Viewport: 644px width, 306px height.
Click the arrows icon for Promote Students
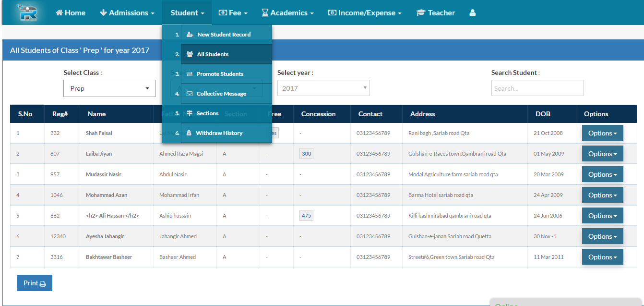point(190,74)
